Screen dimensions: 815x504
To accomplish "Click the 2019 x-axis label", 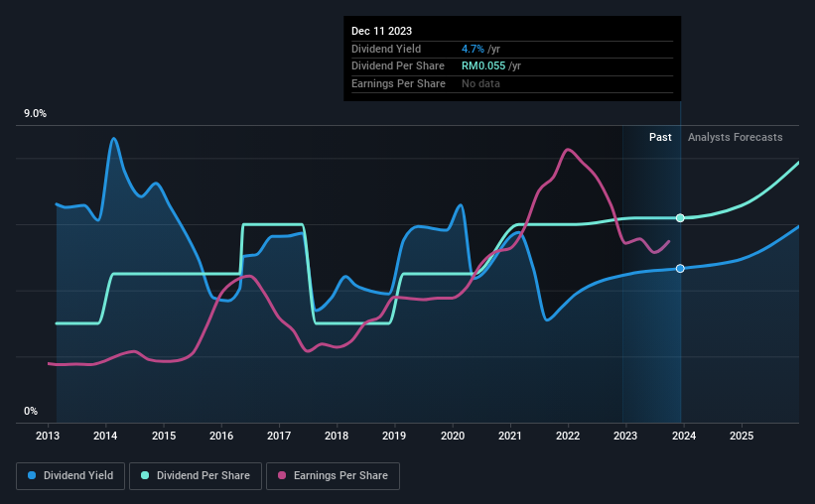I will (x=394, y=436).
